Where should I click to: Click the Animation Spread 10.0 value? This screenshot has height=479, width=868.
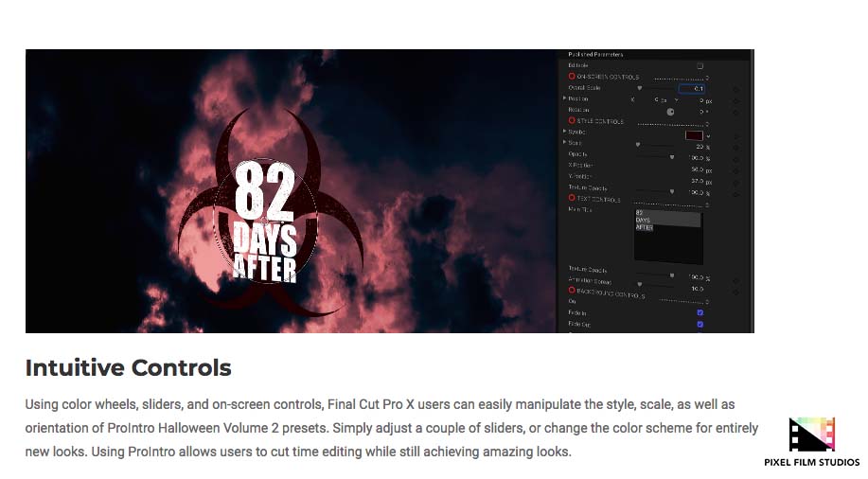pyautogui.click(x=697, y=289)
